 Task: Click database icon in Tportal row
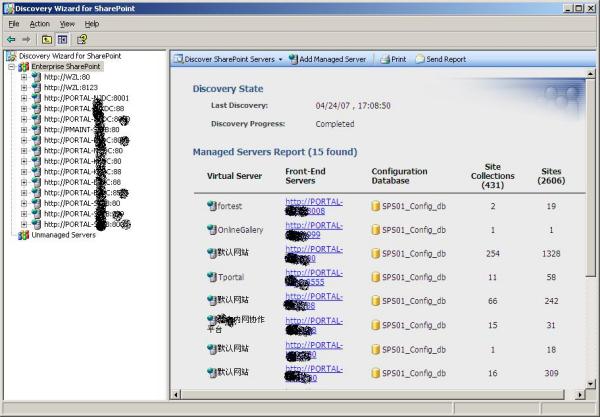tap(376, 277)
